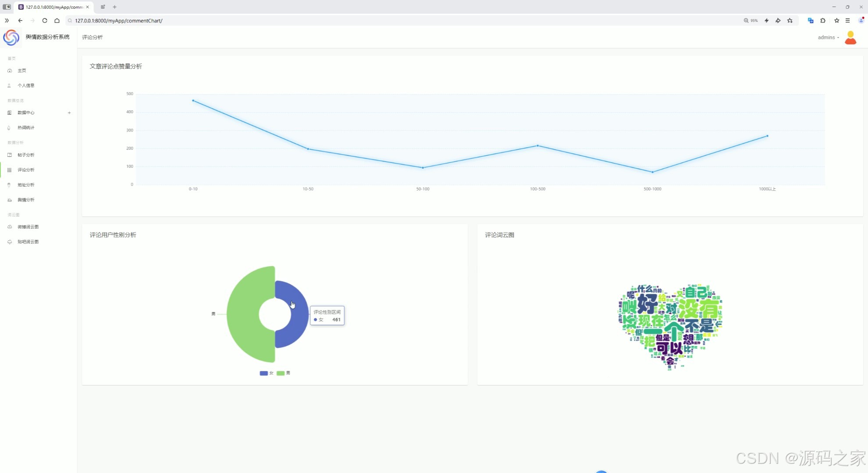Image resolution: width=868 pixels, height=473 pixels.
Task: Open the admins user dropdown
Action: (828, 37)
